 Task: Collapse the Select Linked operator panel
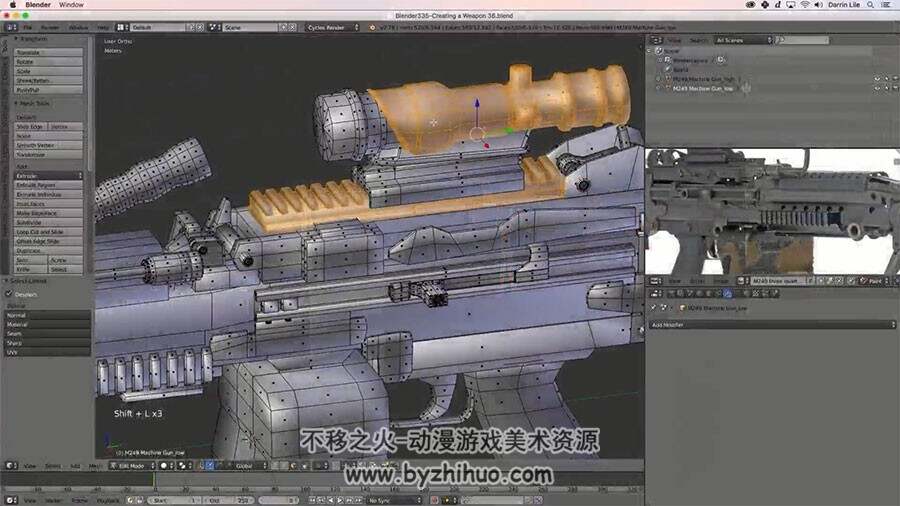point(28,281)
